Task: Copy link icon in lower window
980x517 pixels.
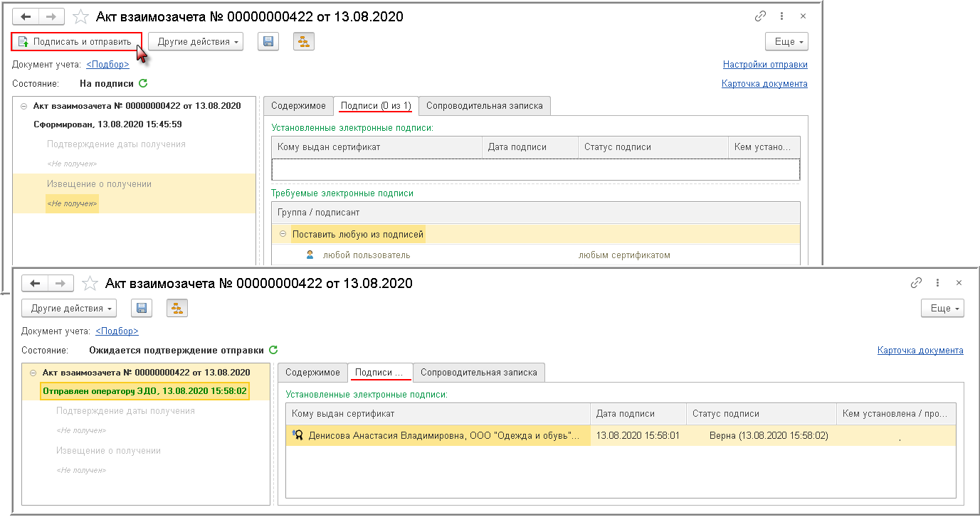Action: tap(917, 283)
